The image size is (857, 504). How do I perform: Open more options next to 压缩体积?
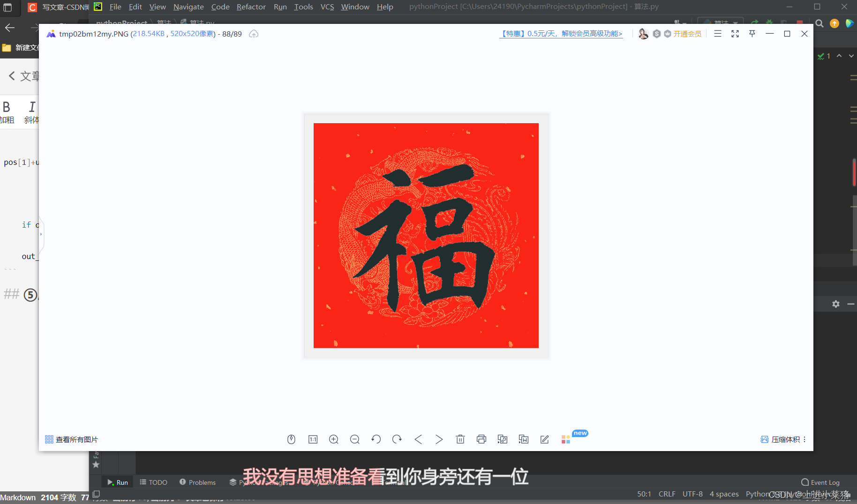coord(804,439)
